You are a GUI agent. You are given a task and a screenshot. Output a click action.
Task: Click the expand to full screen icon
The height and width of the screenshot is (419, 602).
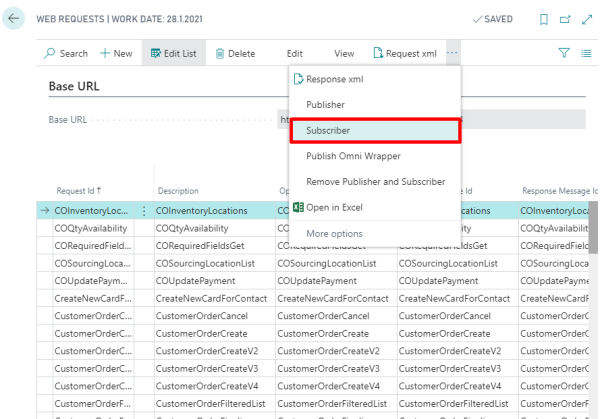coord(587,19)
